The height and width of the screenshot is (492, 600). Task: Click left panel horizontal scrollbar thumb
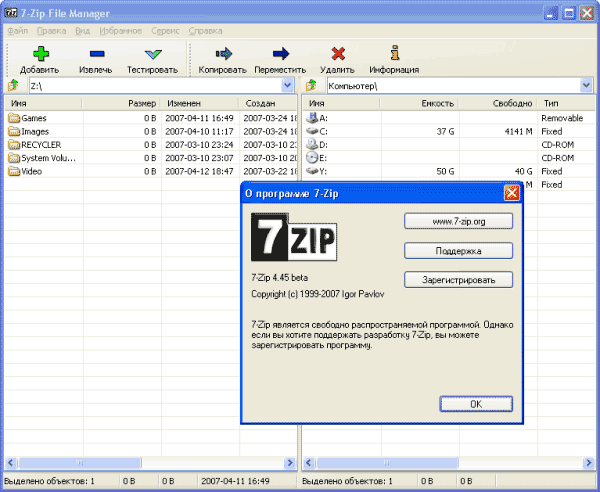tap(80, 463)
